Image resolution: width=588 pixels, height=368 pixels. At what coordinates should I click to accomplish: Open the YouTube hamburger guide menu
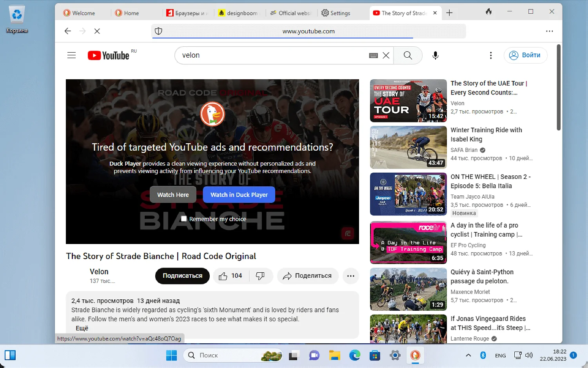tap(71, 55)
